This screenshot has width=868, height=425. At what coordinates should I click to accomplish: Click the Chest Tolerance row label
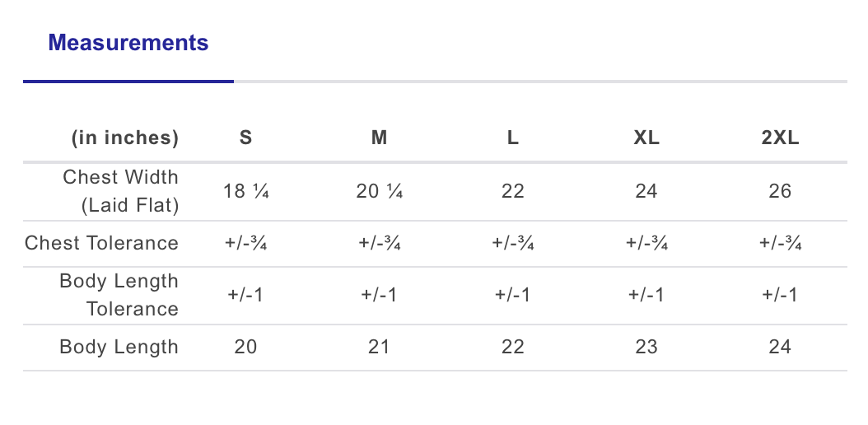(x=101, y=243)
